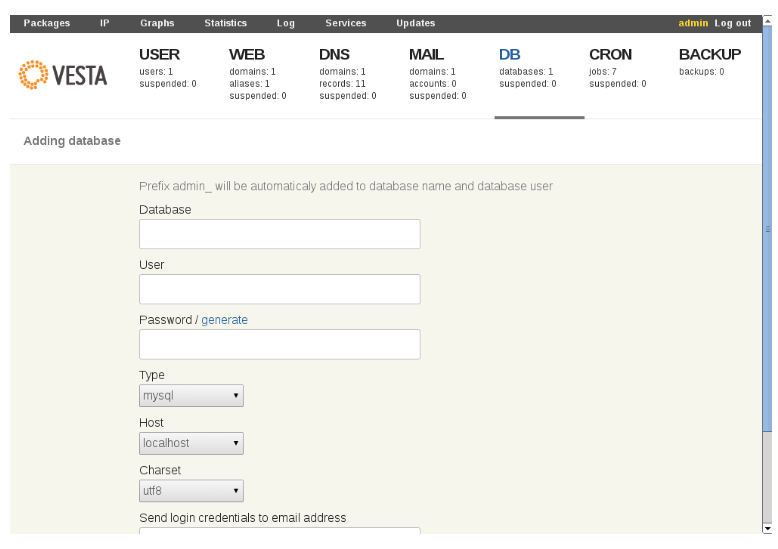Open the BACKUP section tab
The height and width of the screenshot is (549, 778).
point(710,54)
